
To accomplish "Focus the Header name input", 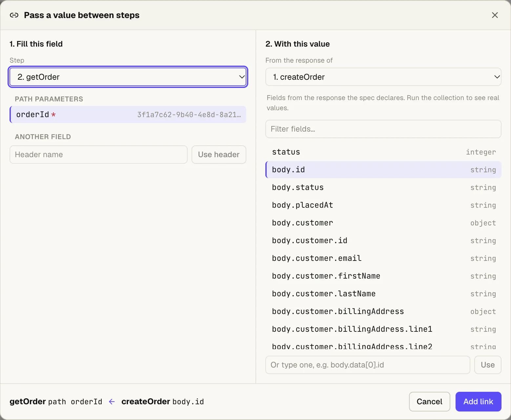I will [x=98, y=155].
